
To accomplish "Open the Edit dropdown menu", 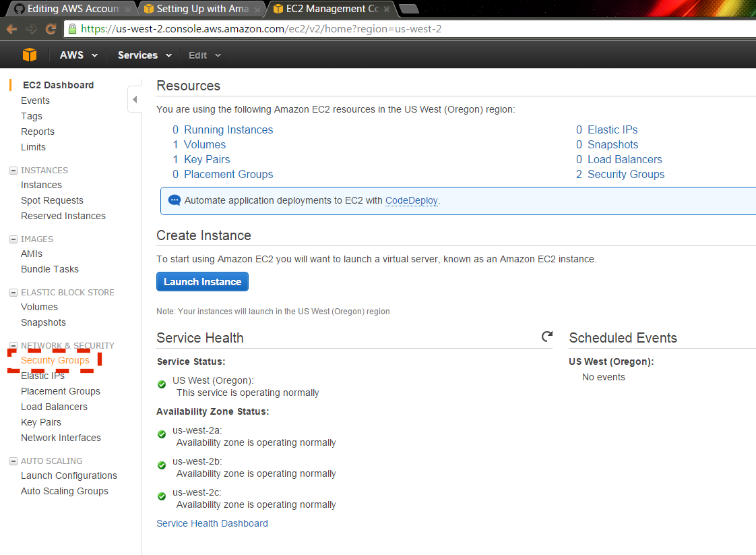I will point(204,55).
